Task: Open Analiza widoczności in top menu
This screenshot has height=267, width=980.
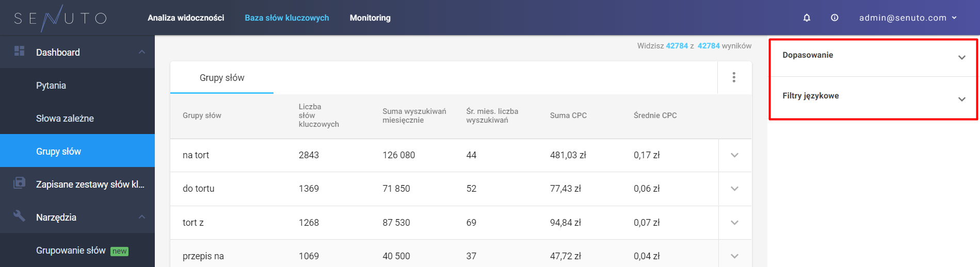Action: [x=186, y=18]
